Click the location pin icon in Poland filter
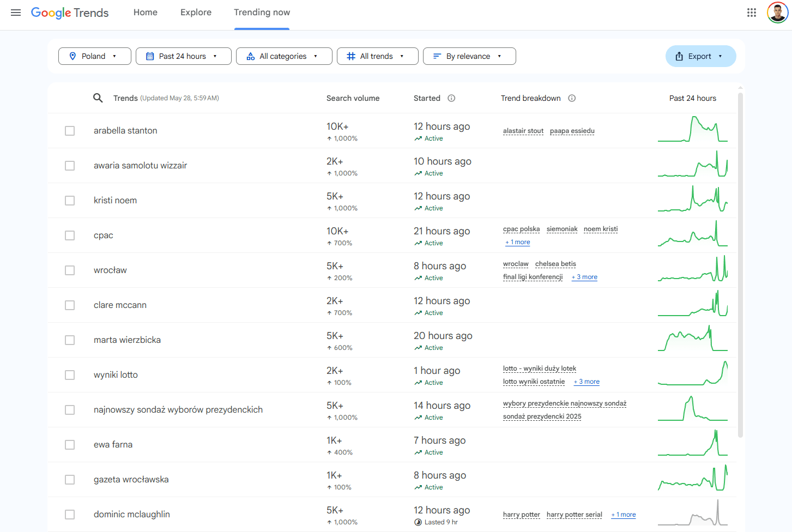Viewport: 792px width, 532px height. coord(72,56)
